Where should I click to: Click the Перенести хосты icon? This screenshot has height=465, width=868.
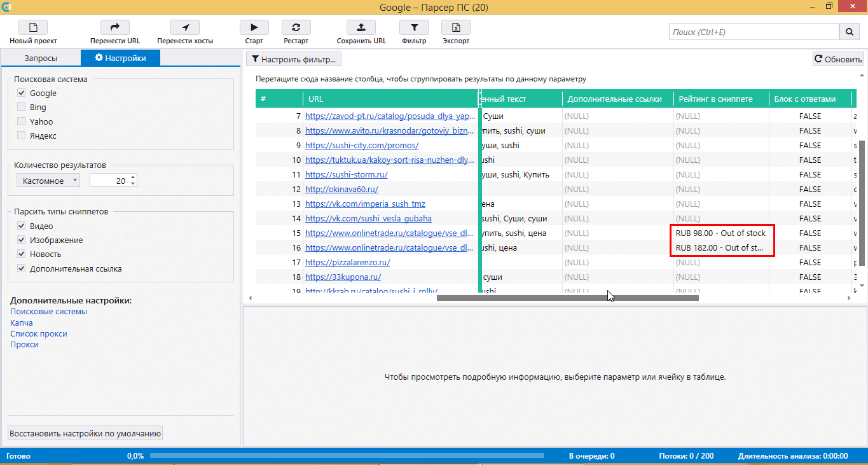tap(185, 27)
